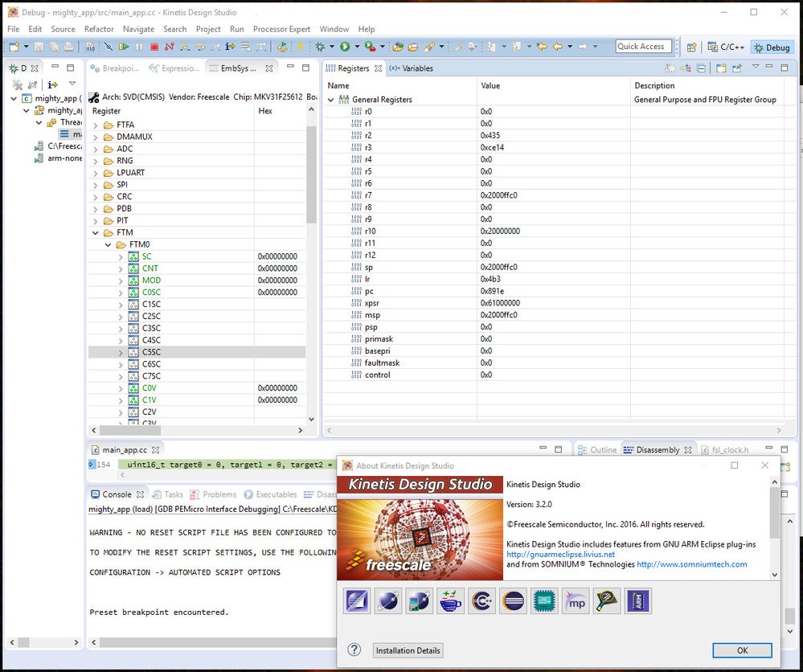803x672 pixels.
Task: Click the coffee cup plugin icon in About dialog
Action: click(x=450, y=600)
